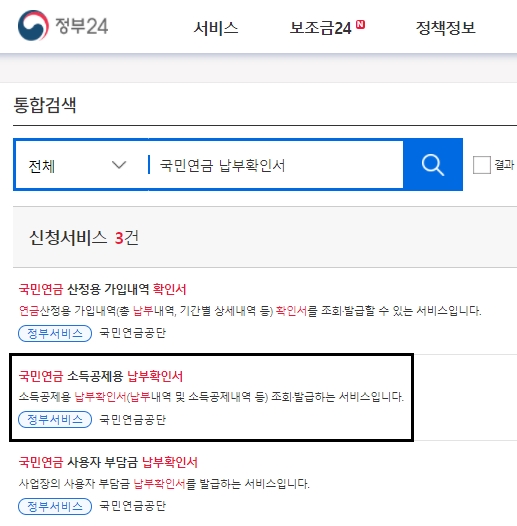The height and width of the screenshot is (526, 517).
Task: Open 국민연금 소득공제용 납부확인서 result
Action: (x=101, y=376)
